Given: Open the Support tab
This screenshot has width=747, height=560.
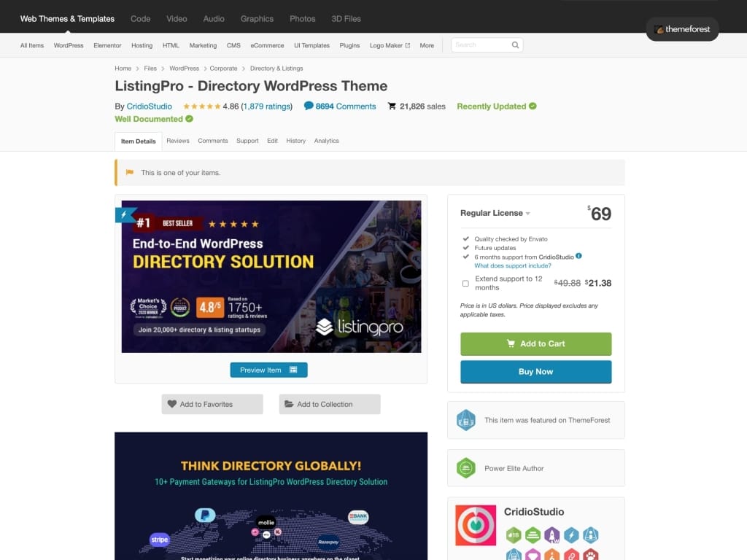Looking at the screenshot, I should coord(247,141).
